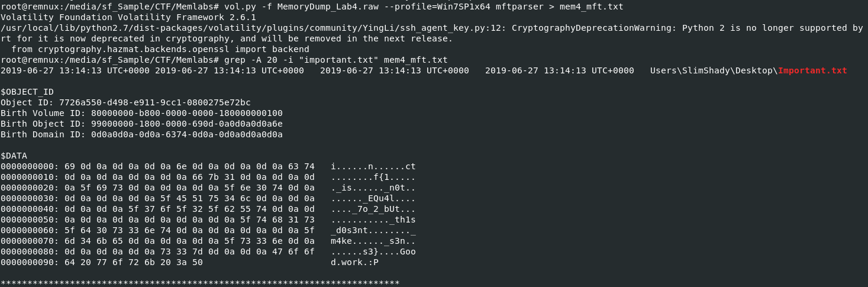The width and height of the screenshot is (868, 287).
Task: Click the asterisk separator line
Action: pyautogui.click(x=200, y=283)
